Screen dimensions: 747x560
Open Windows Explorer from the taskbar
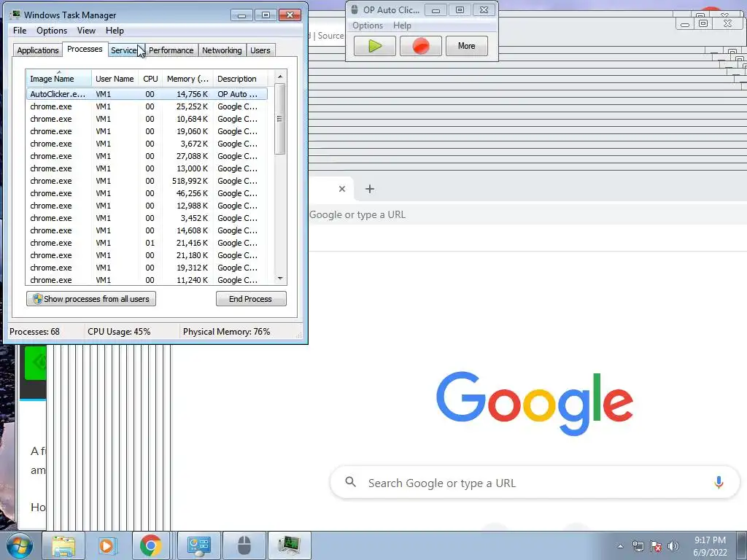(63, 545)
